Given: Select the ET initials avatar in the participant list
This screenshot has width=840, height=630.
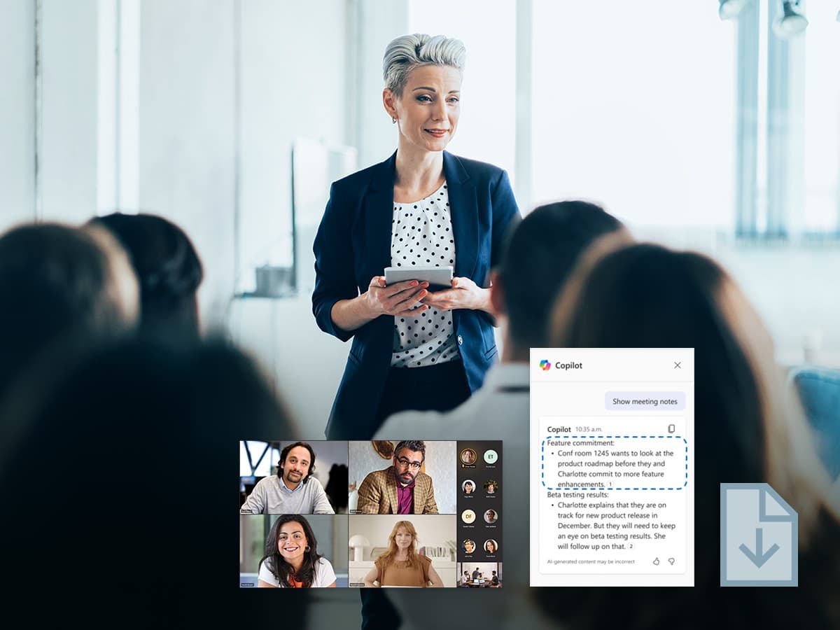Looking at the screenshot, I should click(490, 457).
